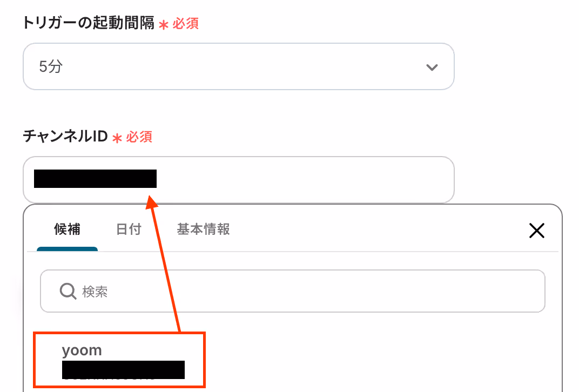The width and height of the screenshot is (579, 392).
Task: Click empty space right of the yoom candidate
Action: pyautogui.click(x=369, y=360)
